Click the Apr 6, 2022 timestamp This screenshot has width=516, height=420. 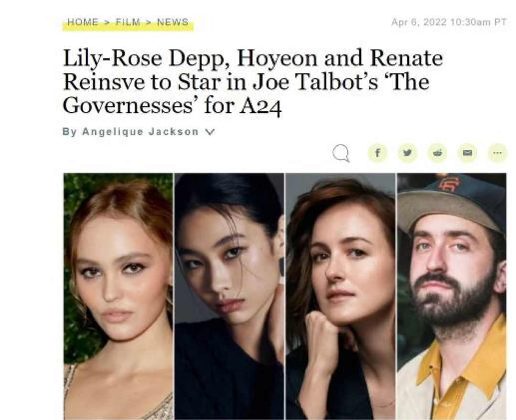449,22
